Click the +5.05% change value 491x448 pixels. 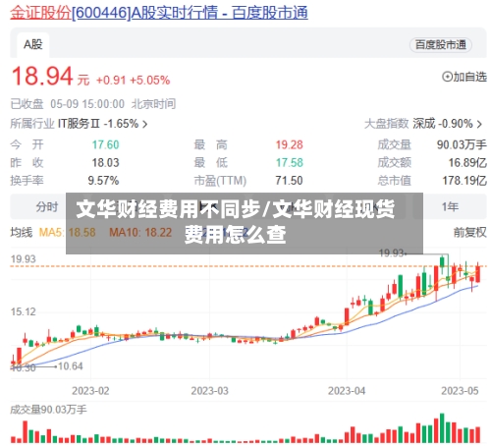150,81
